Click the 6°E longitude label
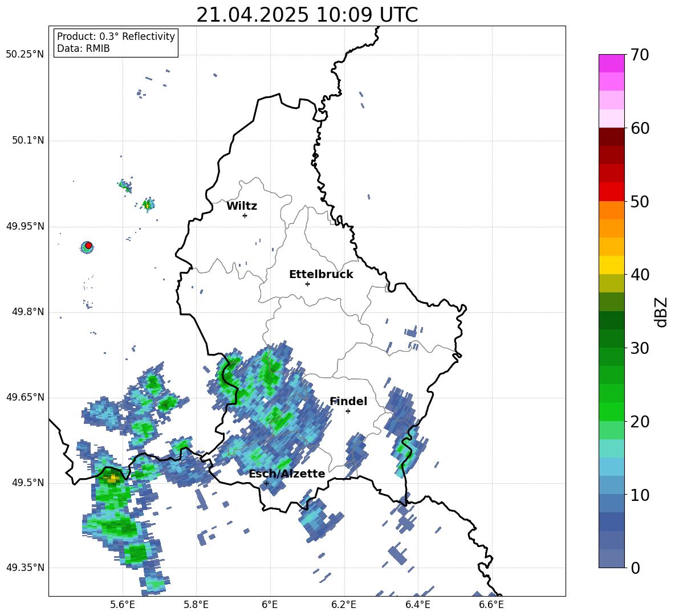The width and height of the screenshot is (675, 616). coord(270,605)
